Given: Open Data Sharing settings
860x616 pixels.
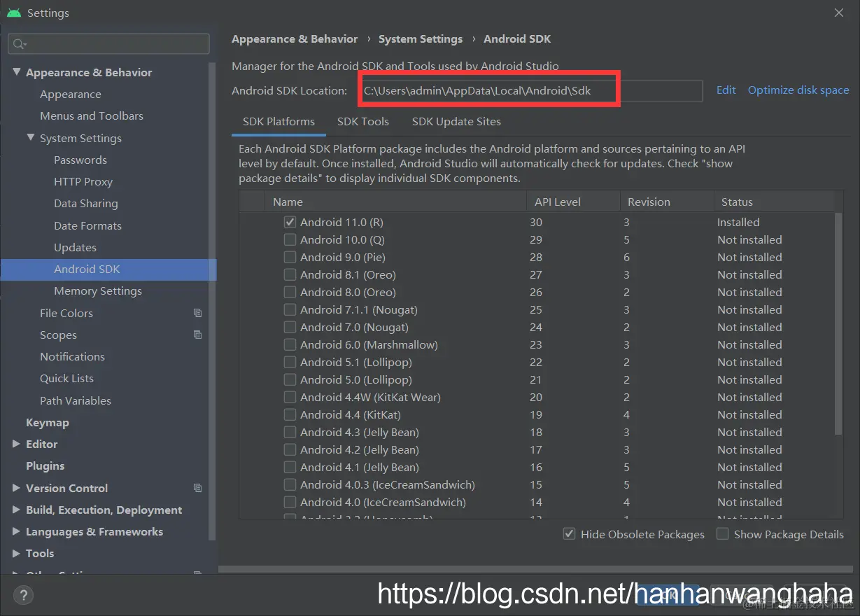Looking at the screenshot, I should (86, 203).
